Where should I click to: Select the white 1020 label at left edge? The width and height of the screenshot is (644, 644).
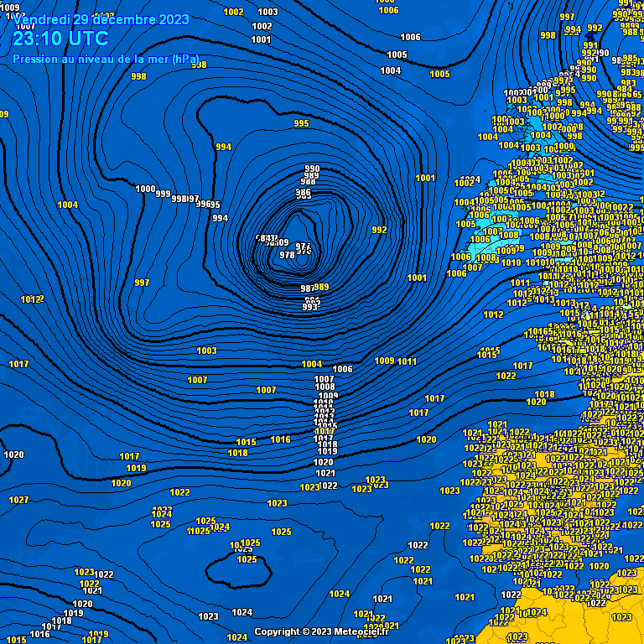14,454
